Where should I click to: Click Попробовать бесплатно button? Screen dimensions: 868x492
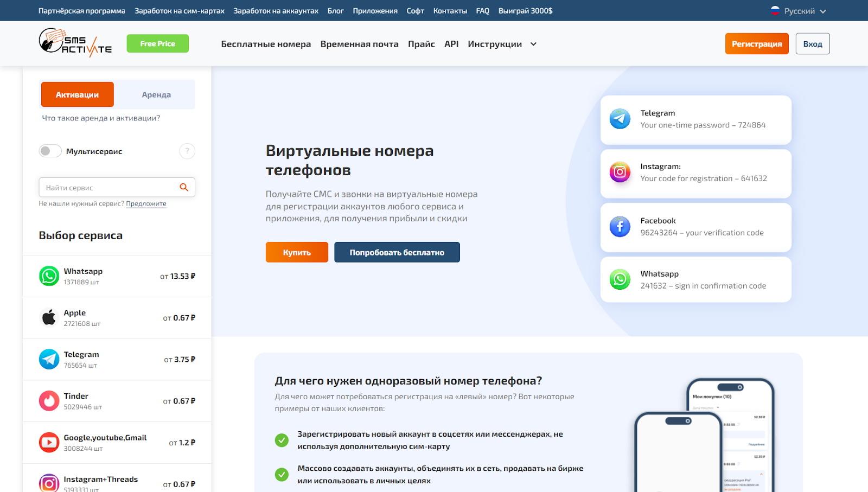pos(397,252)
